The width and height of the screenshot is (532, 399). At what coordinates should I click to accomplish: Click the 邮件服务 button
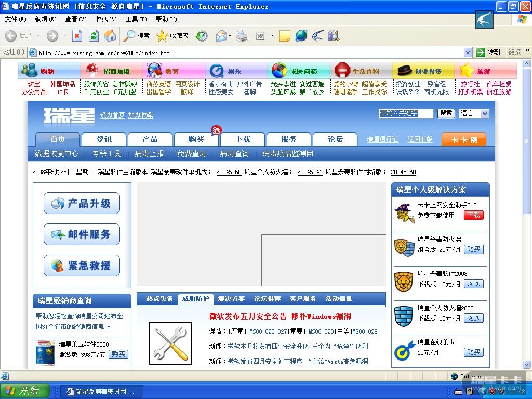pyautogui.click(x=82, y=234)
